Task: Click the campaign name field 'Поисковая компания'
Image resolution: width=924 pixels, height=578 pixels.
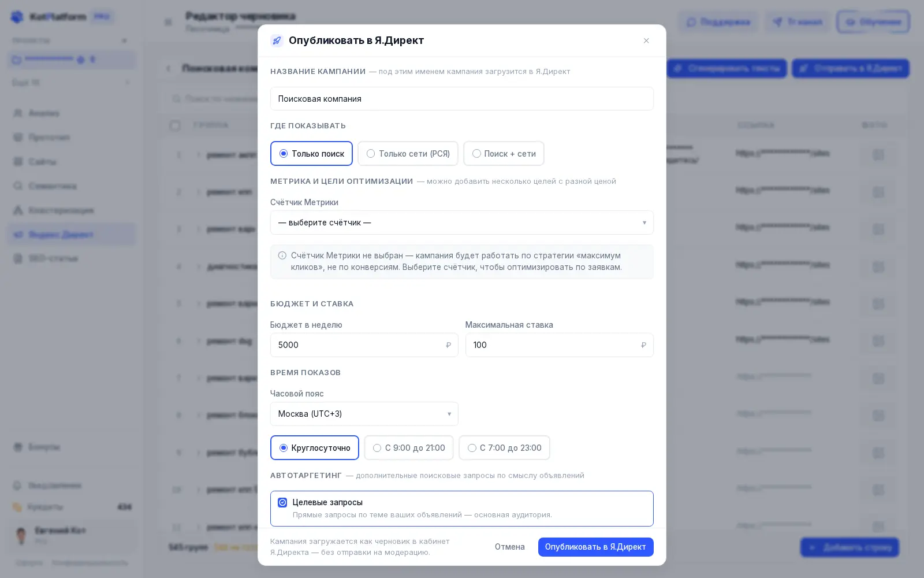Action: 462,99
